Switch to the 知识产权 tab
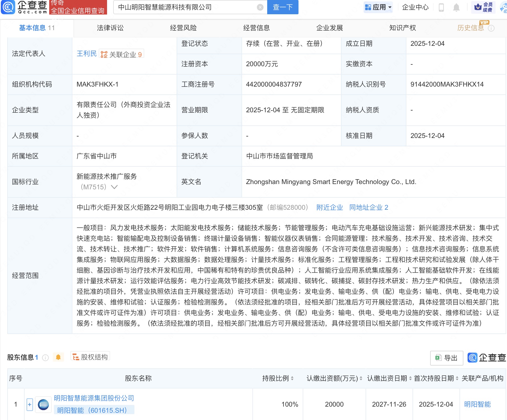 coord(402,28)
